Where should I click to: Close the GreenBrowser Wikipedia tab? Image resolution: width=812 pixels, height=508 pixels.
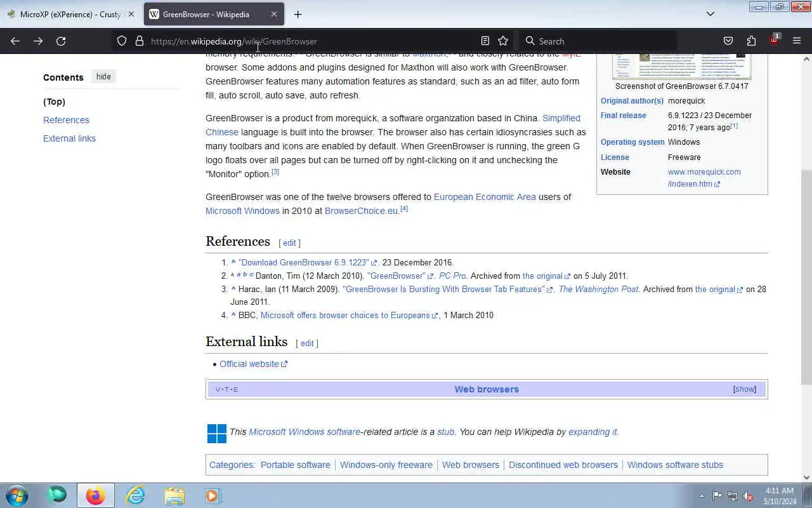click(273, 14)
